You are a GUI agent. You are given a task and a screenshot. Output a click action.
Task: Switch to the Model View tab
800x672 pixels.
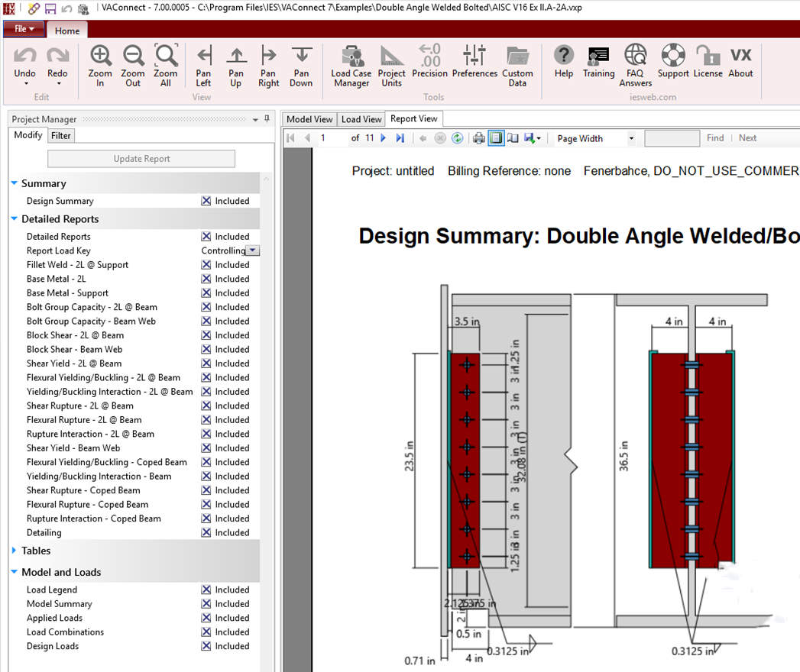[309, 119]
